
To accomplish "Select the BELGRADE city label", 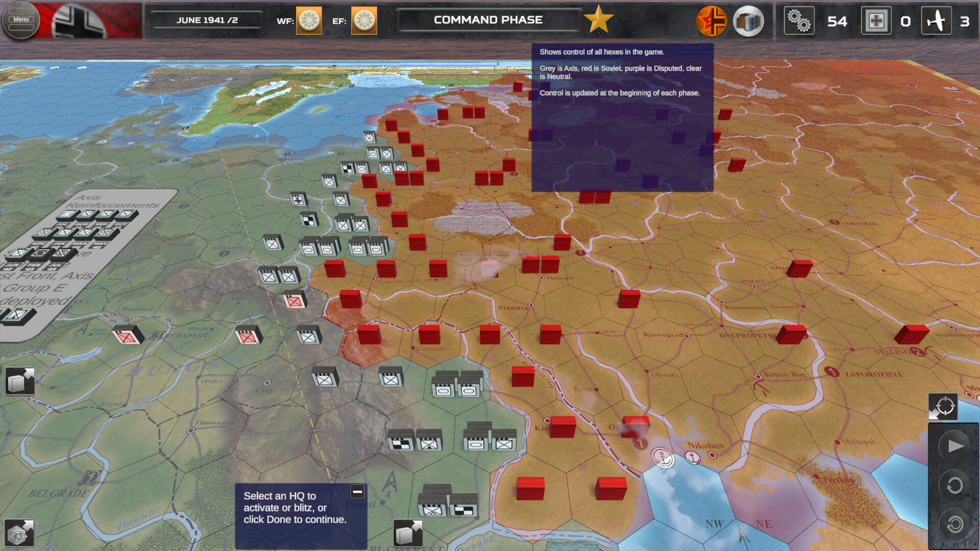I will pos(58,493).
